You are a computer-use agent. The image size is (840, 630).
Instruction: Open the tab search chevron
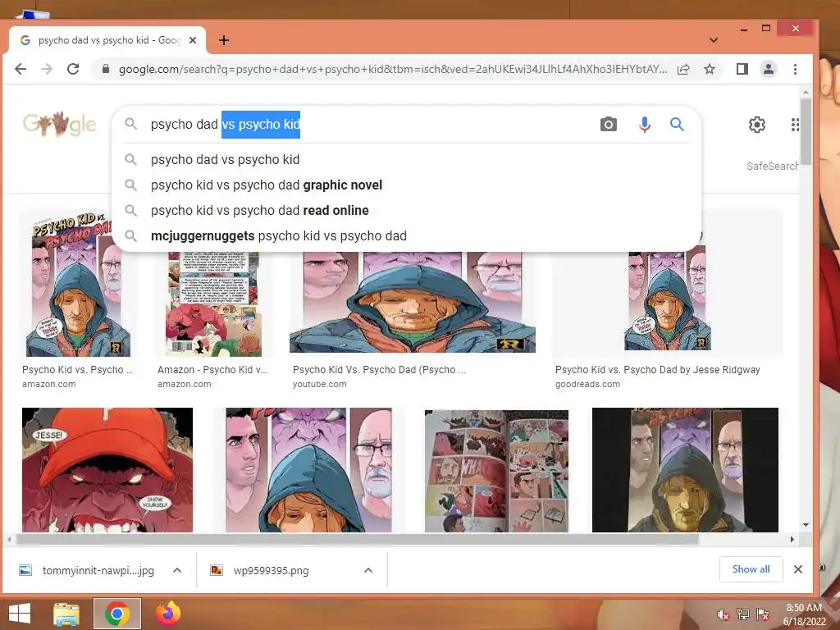tap(714, 40)
